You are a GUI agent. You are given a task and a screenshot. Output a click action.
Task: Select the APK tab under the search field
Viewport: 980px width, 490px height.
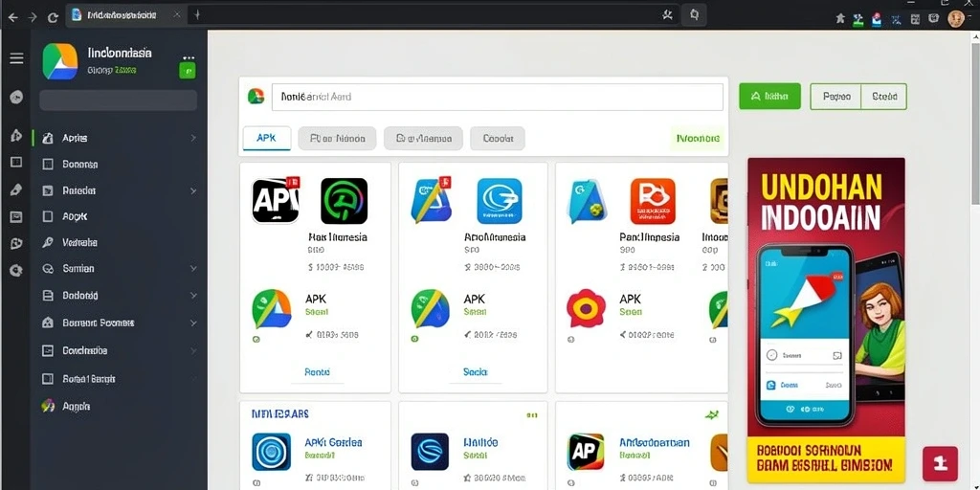tap(266, 138)
